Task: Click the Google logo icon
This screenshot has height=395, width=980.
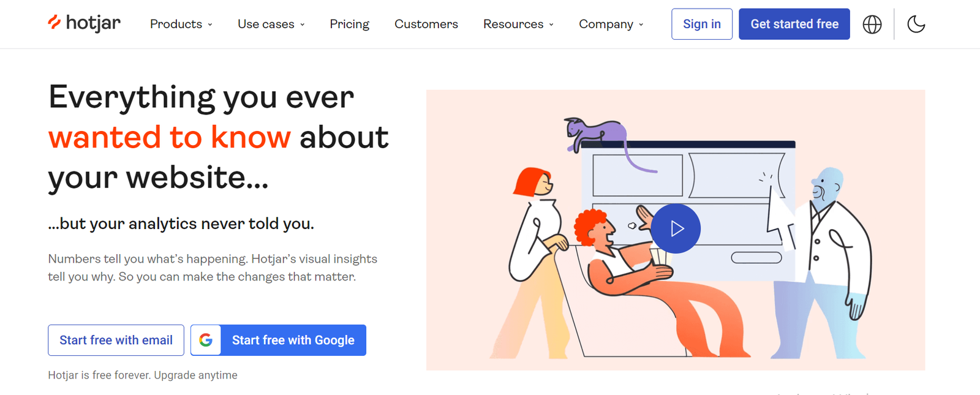Action: click(x=206, y=340)
